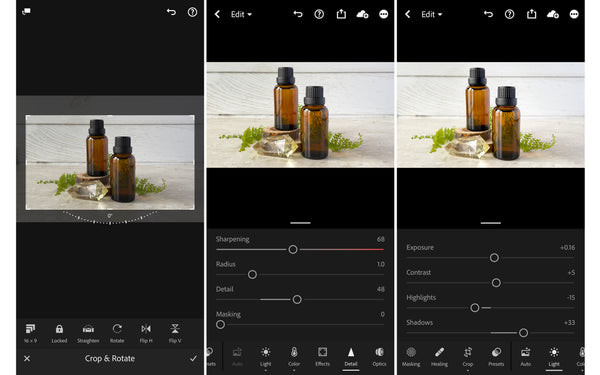Open cloud sync status in the Detail screen
The height and width of the screenshot is (375, 600).
pos(362,14)
